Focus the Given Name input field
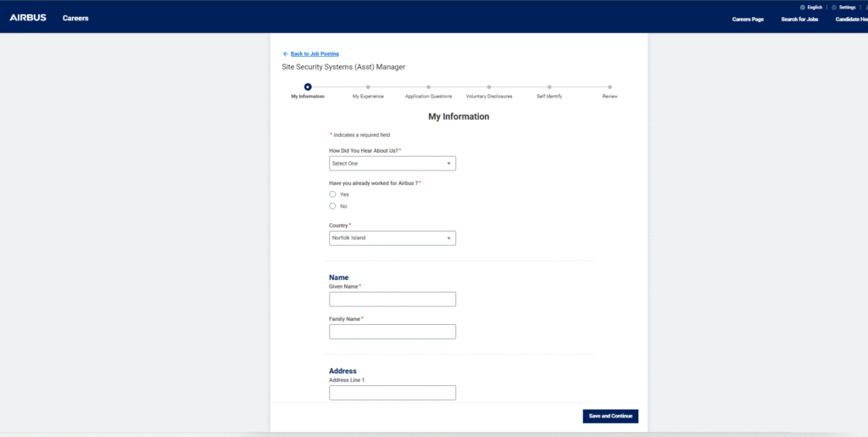 pos(392,299)
